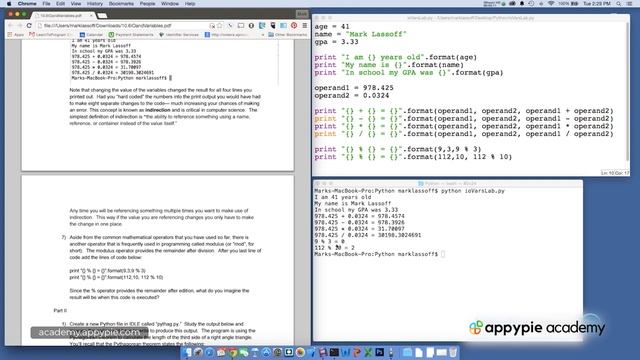The width and height of the screenshot is (640, 360).
Task: Open Notification Center in the menu bar
Action: 629,4
